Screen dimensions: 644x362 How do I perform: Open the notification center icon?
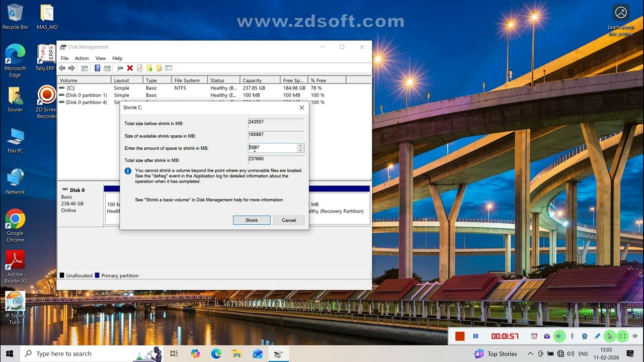pos(630,353)
